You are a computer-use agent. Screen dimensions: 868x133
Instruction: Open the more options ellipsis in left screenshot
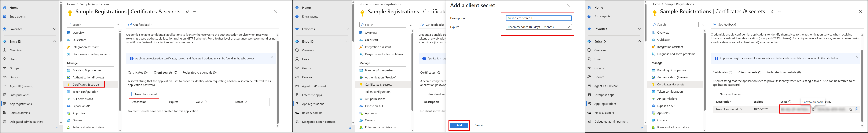[x=194, y=12]
